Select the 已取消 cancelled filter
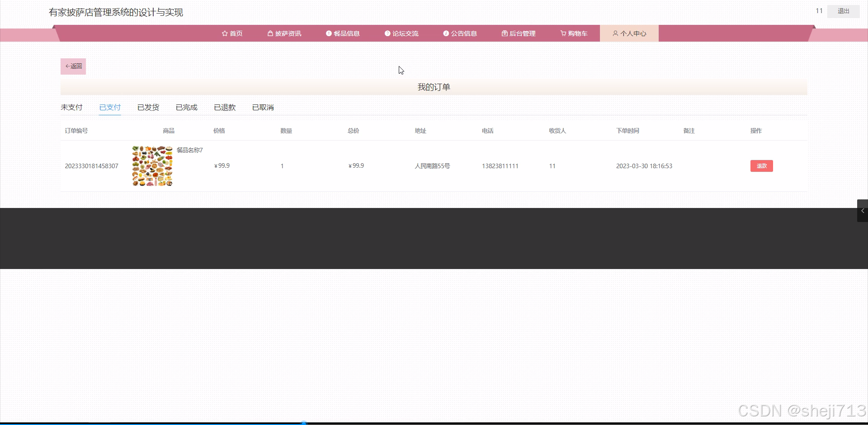The image size is (868, 425). 263,107
